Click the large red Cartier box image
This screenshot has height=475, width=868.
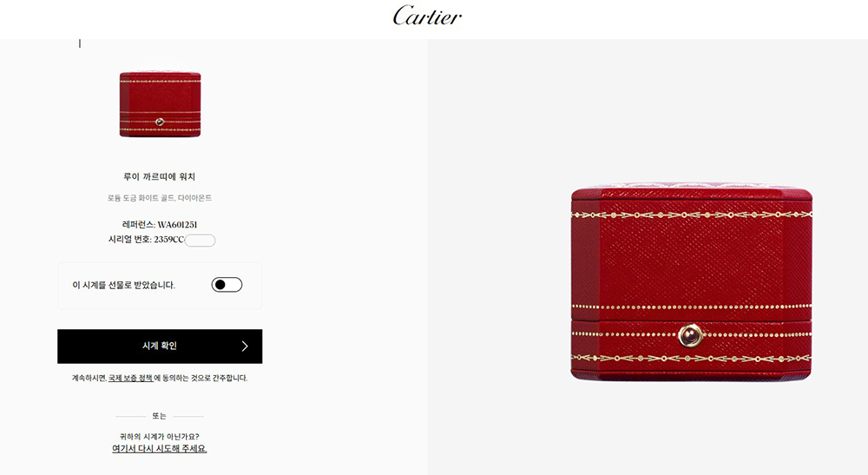click(x=691, y=280)
